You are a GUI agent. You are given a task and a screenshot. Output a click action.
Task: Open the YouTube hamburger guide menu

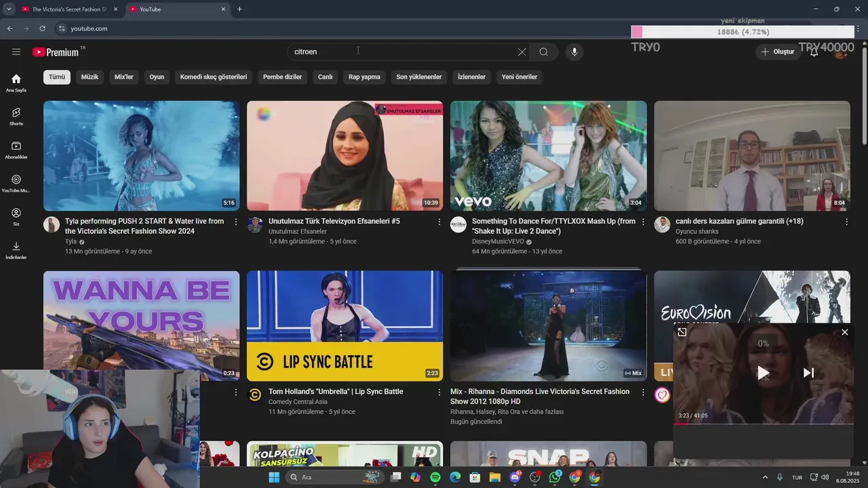tap(16, 52)
